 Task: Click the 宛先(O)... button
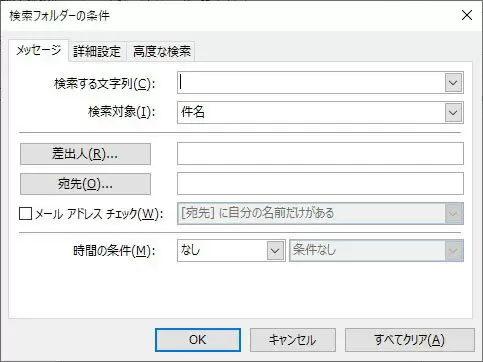tap(85, 184)
